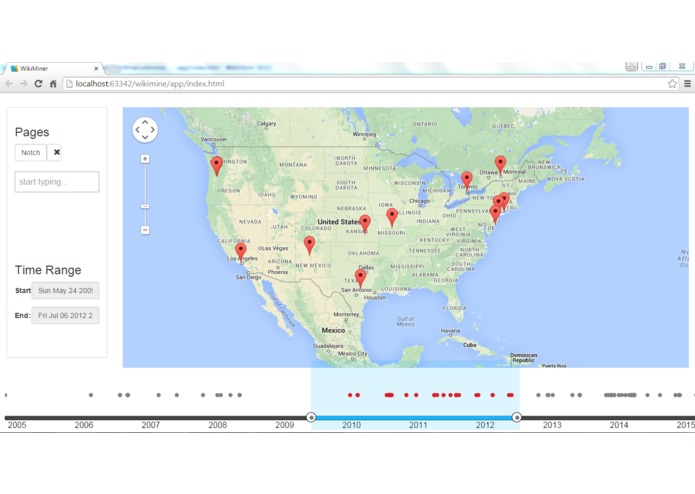Click the 2007 label on the timeline

[150, 425]
